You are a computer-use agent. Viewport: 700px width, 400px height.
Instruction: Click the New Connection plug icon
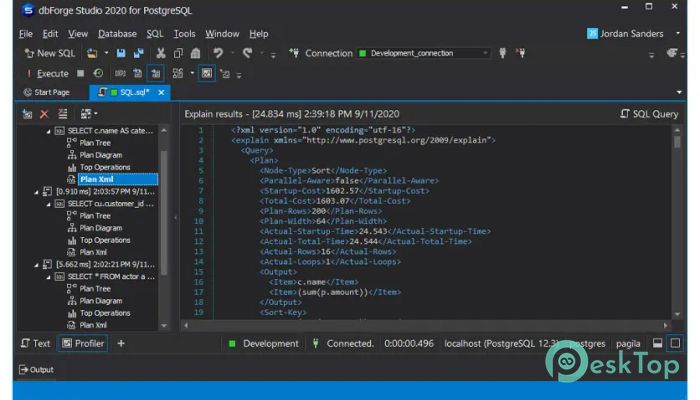294,53
